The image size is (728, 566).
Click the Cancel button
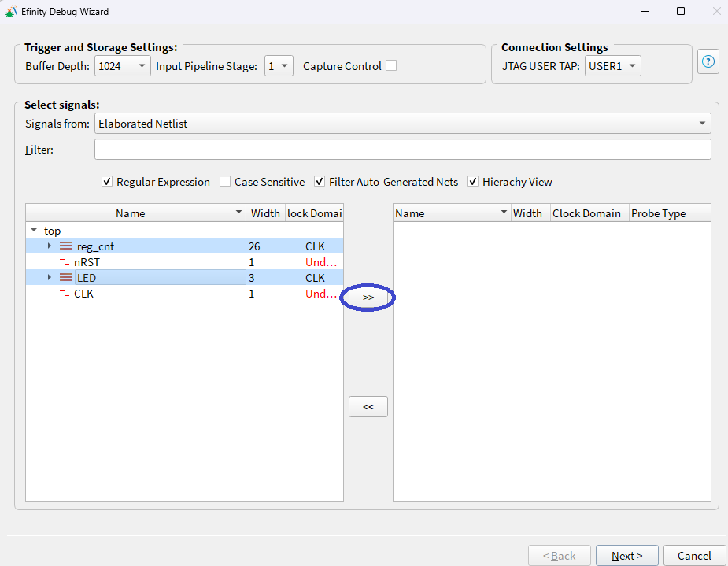(694, 555)
